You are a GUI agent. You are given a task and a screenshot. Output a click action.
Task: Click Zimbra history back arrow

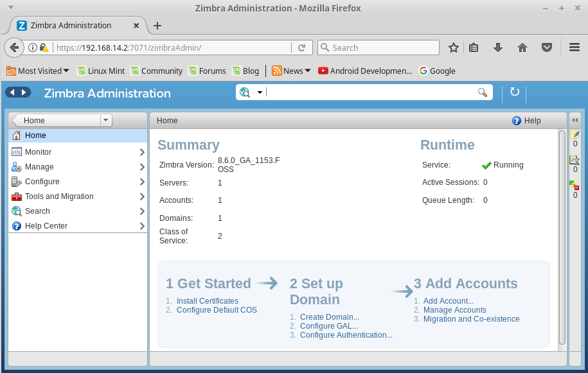click(x=12, y=92)
